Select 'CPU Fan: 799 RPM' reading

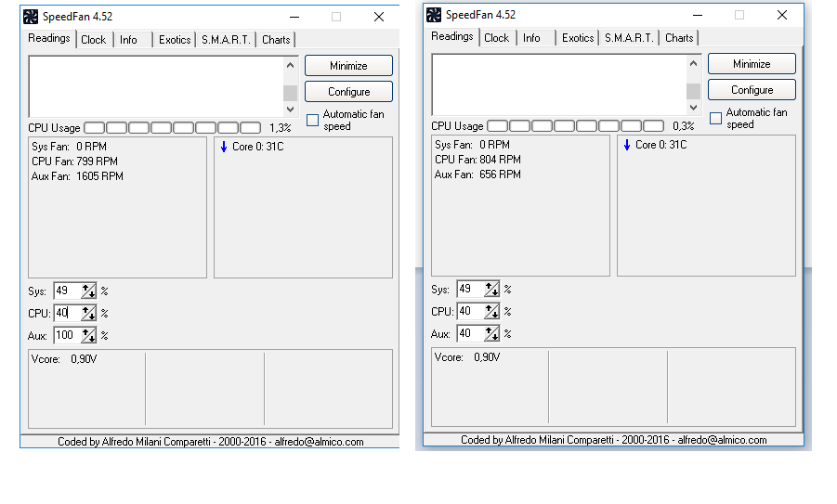[x=74, y=162]
